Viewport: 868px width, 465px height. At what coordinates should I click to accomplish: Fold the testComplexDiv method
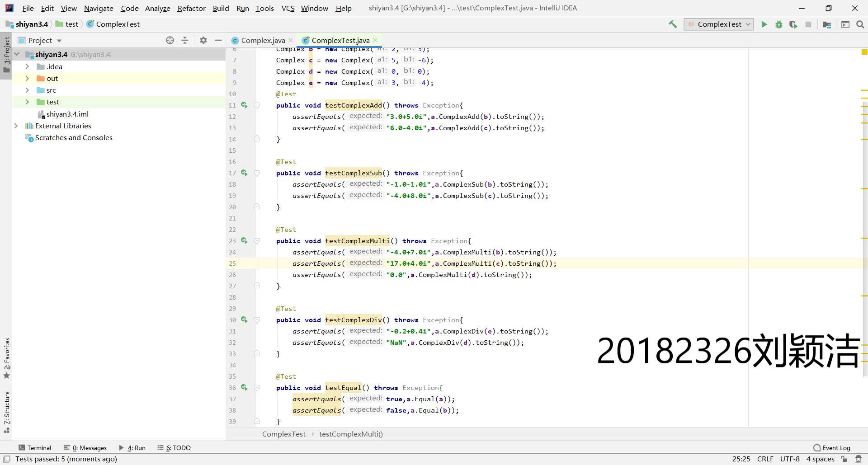point(257,320)
